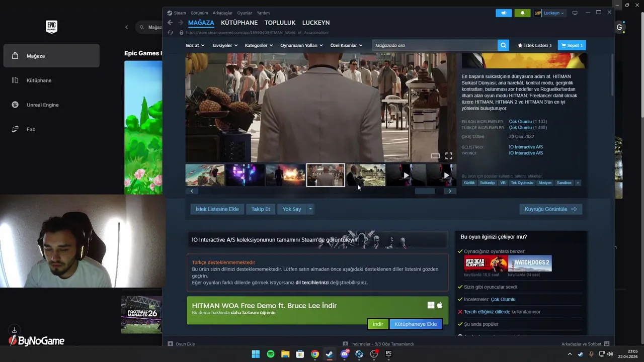Switch to MAĞAZA tab

[201, 23]
